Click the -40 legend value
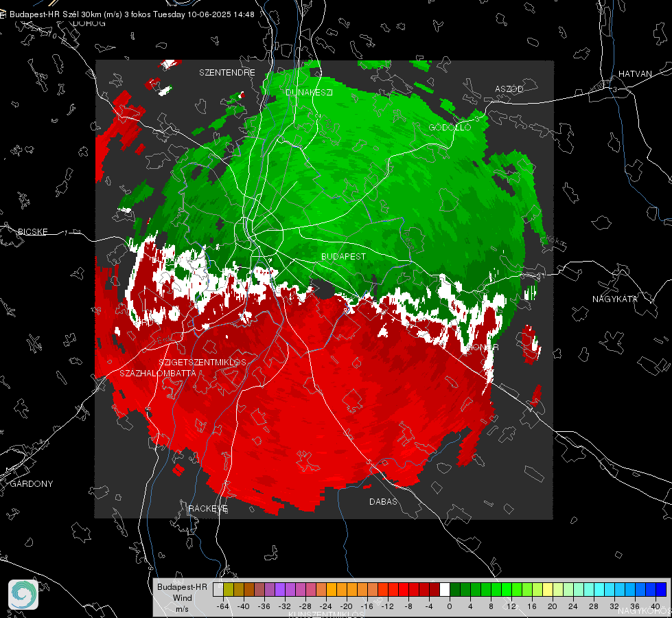This screenshot has width=672, height=618. point(244,606)
